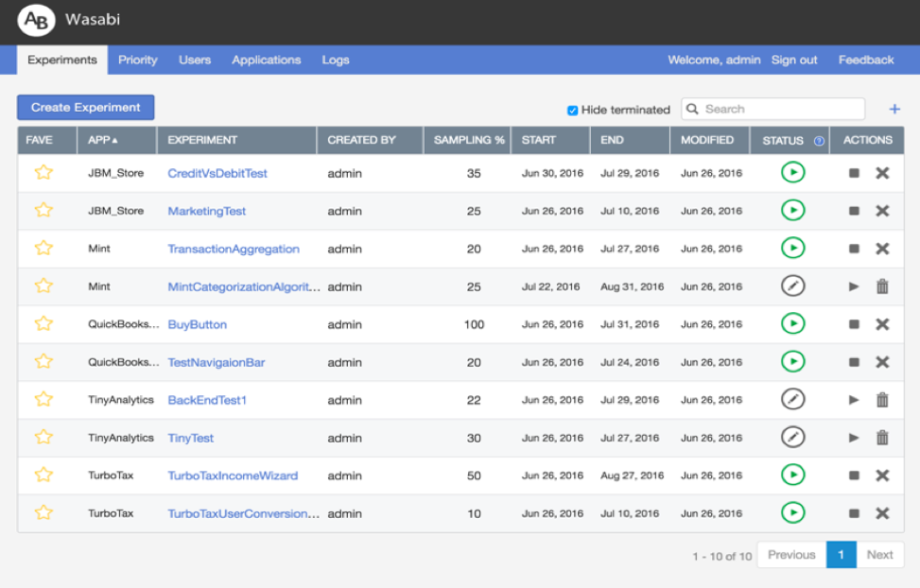
Task: Sort by SAMPLING % column header
Action: pos(468,140)
